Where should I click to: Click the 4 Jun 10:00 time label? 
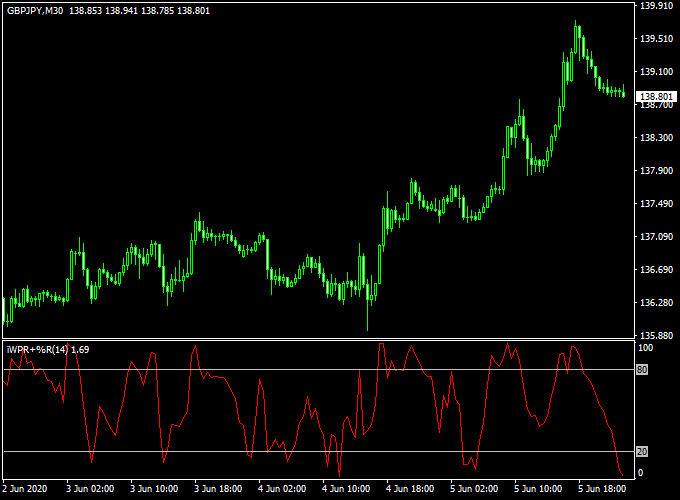pyautogui.click(x=346, y=489)
